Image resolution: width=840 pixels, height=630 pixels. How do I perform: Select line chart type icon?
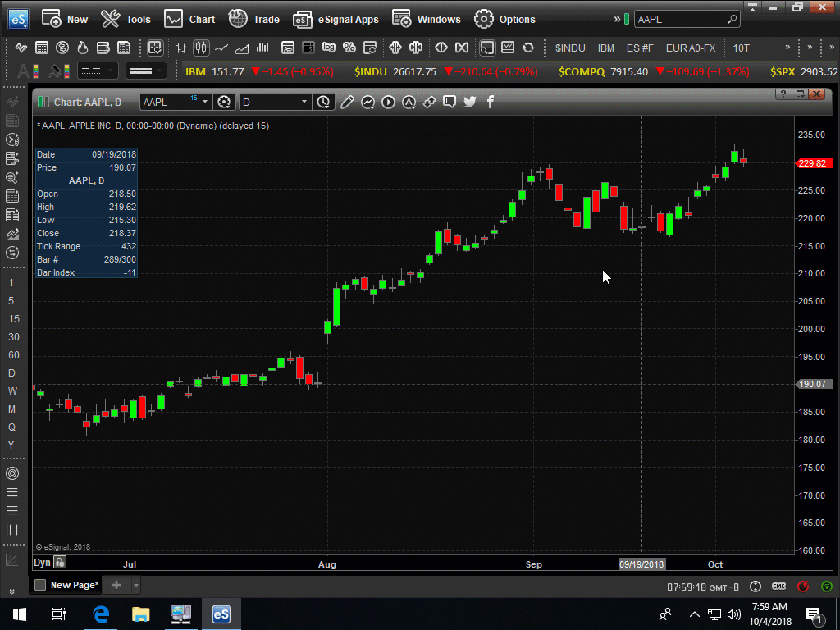pos(221,48)
